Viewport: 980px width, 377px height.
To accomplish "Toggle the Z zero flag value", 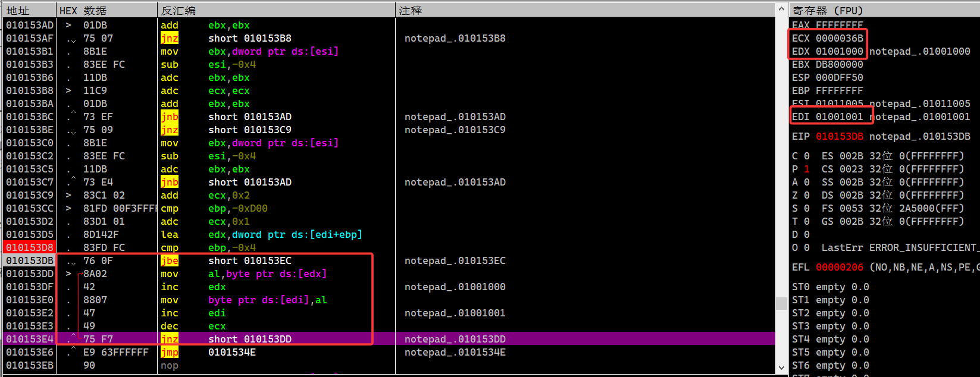I will [807, 195].
